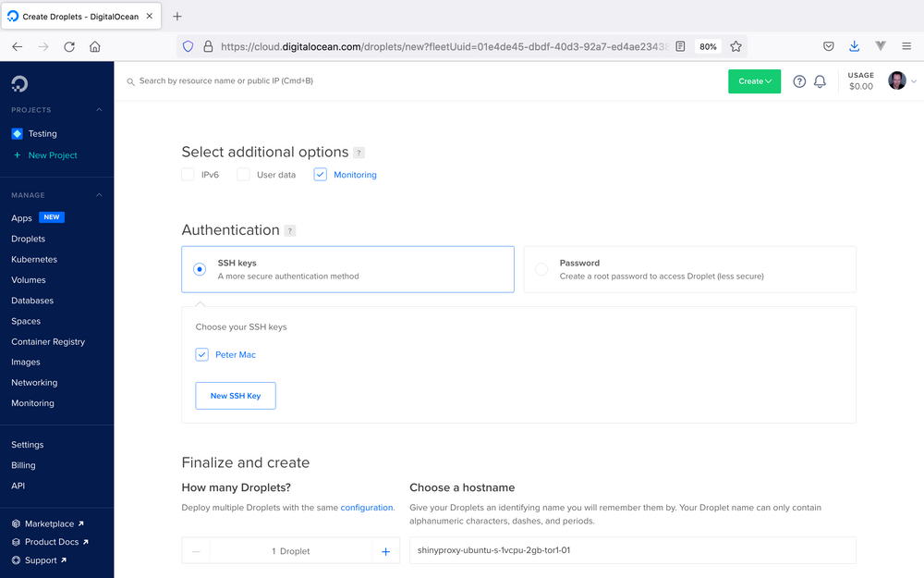This screenshot has height=578, width=924.
Task: Open the configuration link under How many Droplets
Action: tap(367, 507)
